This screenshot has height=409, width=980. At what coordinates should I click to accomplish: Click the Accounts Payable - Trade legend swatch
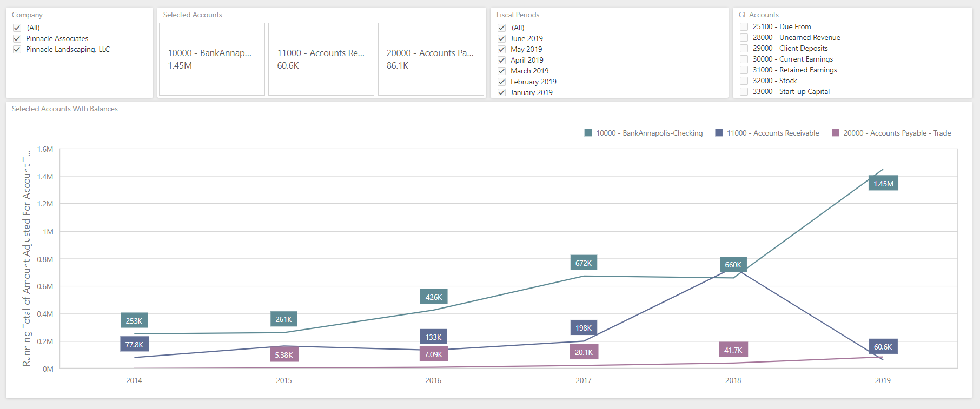point(836,133)
